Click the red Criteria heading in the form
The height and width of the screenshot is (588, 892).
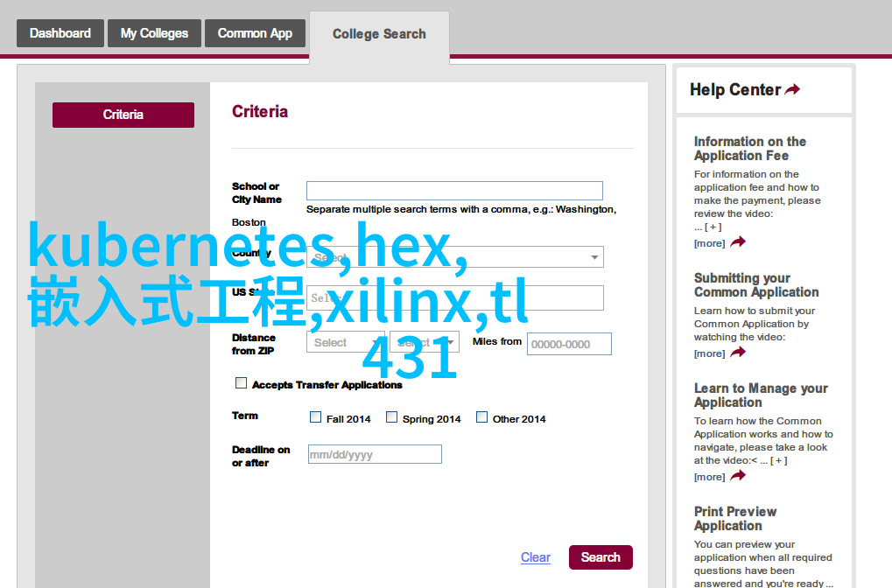(x=260, y=111)
